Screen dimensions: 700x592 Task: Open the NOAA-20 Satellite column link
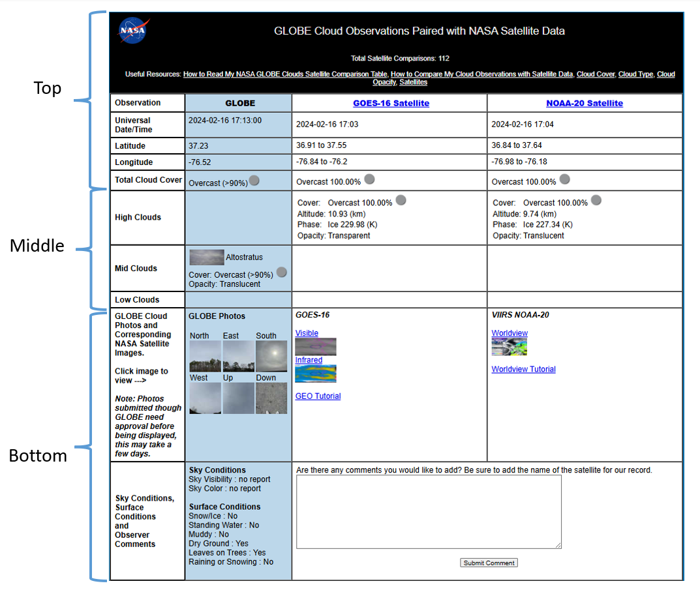pyautogui.click(x=585, y=103)
